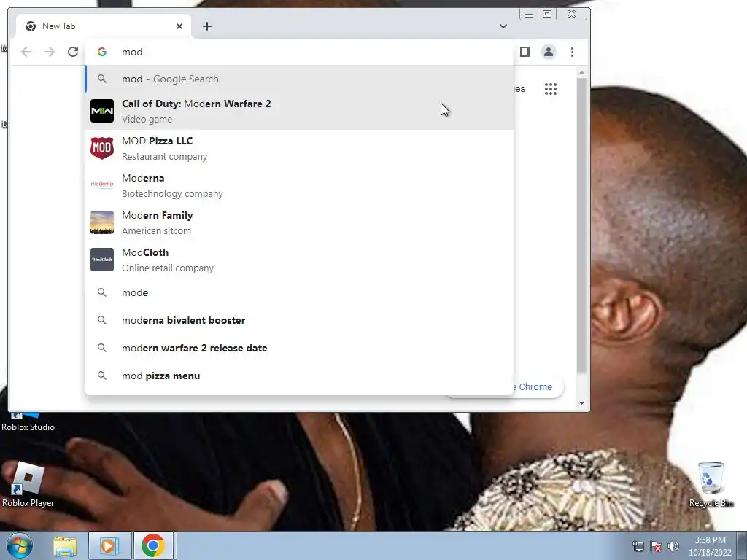The height and width of the screenshot is (560, 747).
Task: Click the restore-down button of the Chrome window
Action: [x=547, y=15]
